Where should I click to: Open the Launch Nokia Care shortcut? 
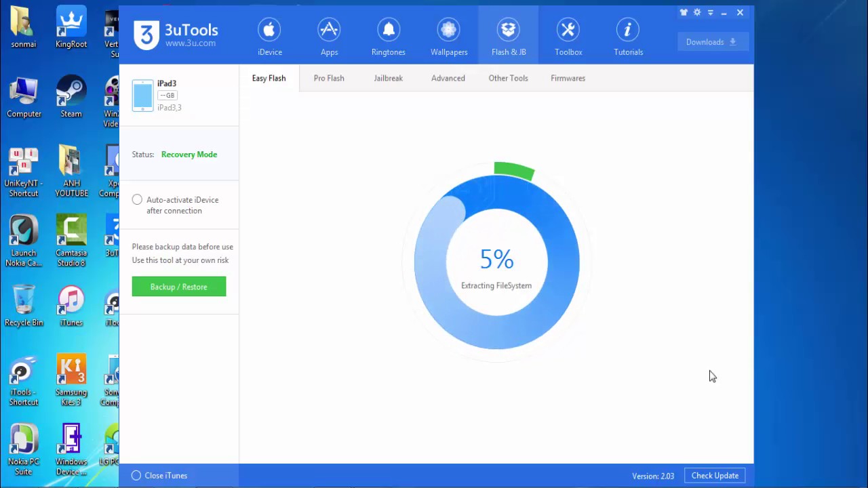pos(24,242)
